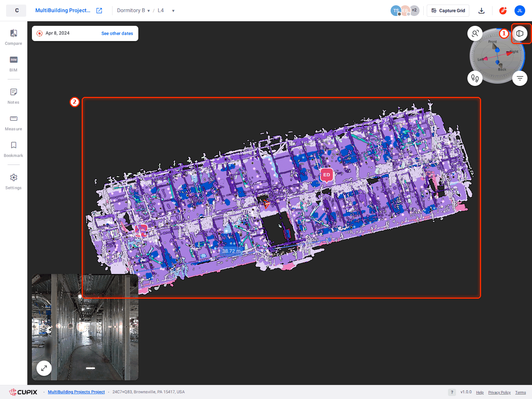Click the download icon in the top bar
532x399 pixels.
coord(481,11)
